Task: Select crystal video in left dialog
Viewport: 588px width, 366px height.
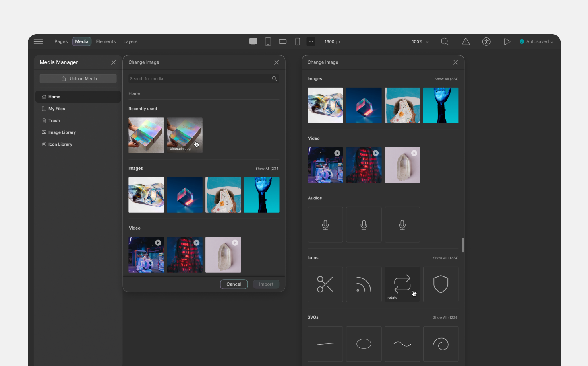Action: pyautogui.click(x=223, y=255)
